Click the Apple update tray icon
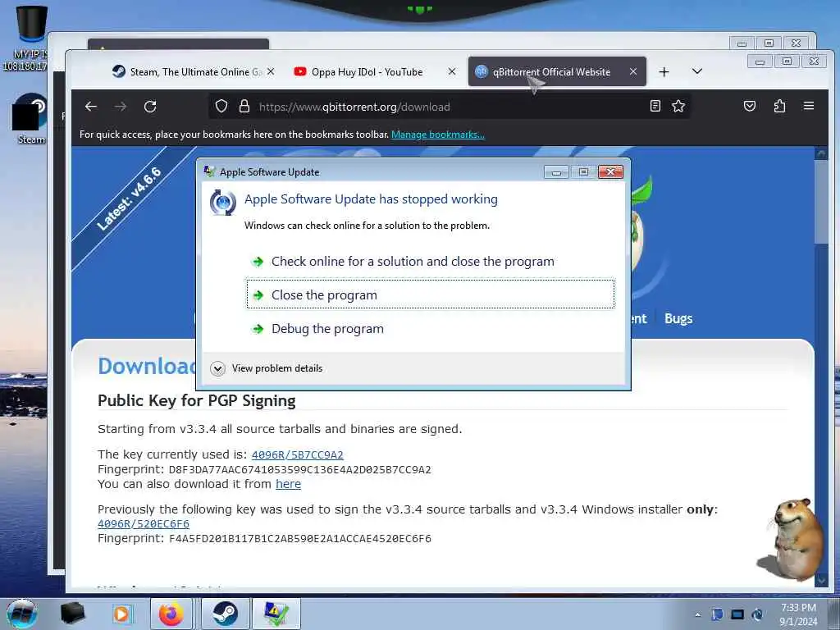840x630 pixels. click(x=757, y=614)
